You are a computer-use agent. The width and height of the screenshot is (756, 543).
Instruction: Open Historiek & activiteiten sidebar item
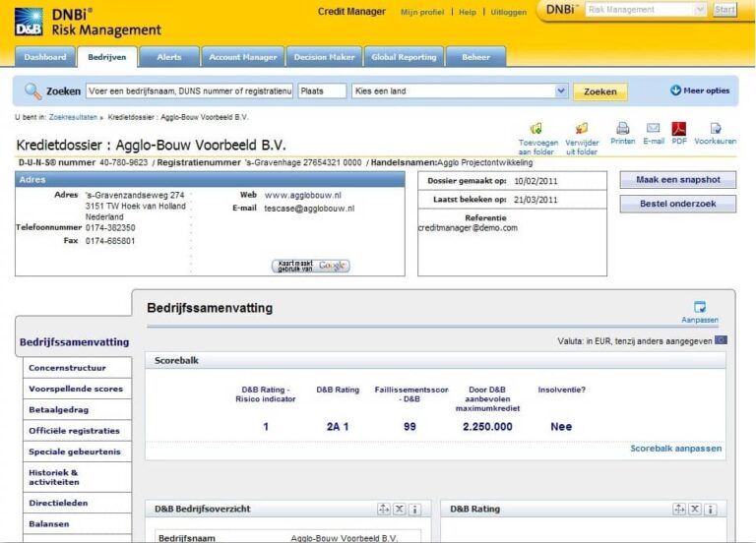[77, 477]
